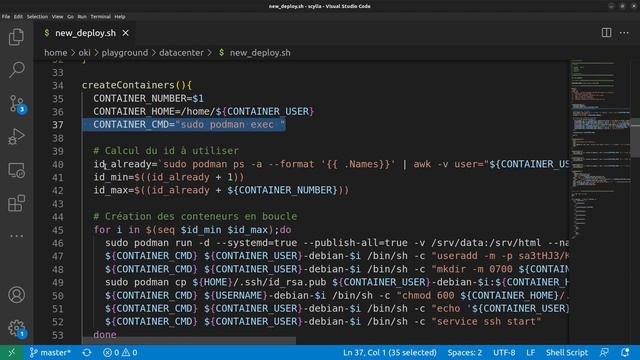Image resolution: width=640 pixels, height=360 pixels.
Task: Open the editor More Actions menu
Action: pos(624,33)
